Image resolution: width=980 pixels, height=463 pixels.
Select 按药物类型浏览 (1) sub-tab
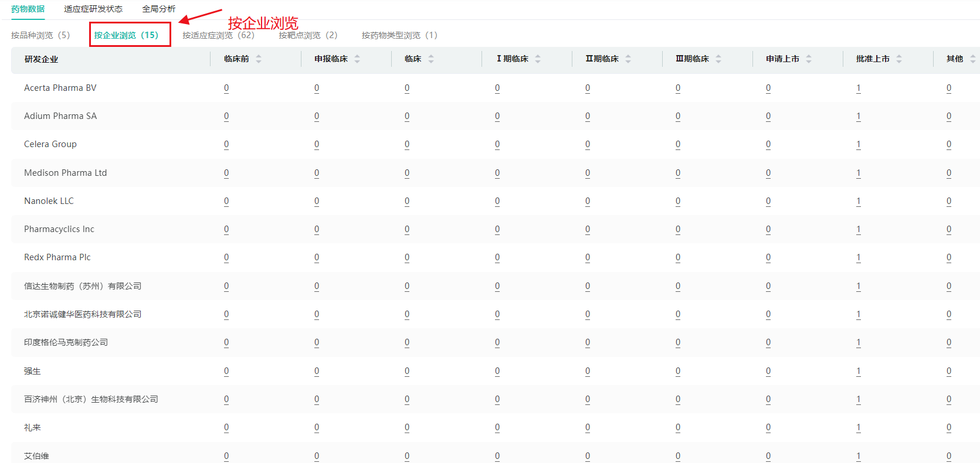pos(400,35)
